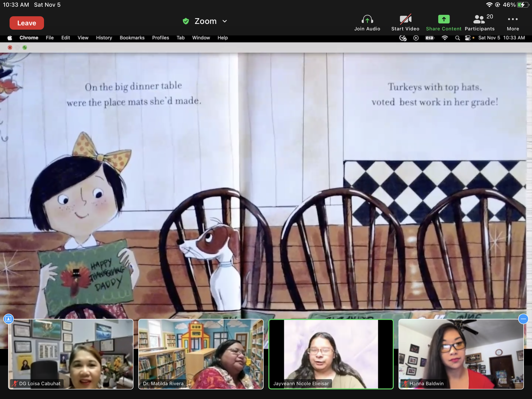Open the Participants list
The image size is (532, 399).
pyautogui.click(x=480, y=23)
